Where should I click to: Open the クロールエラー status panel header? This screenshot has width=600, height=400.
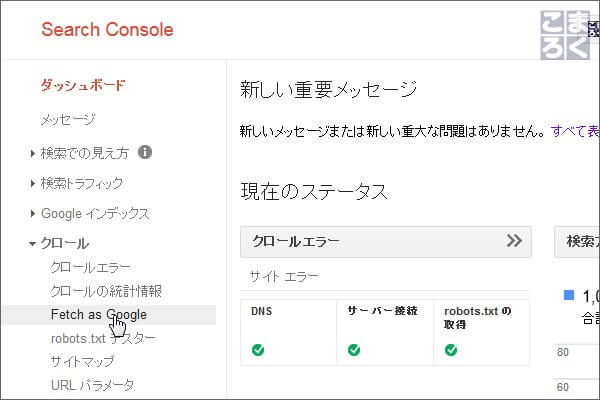(x=386, y=242)
